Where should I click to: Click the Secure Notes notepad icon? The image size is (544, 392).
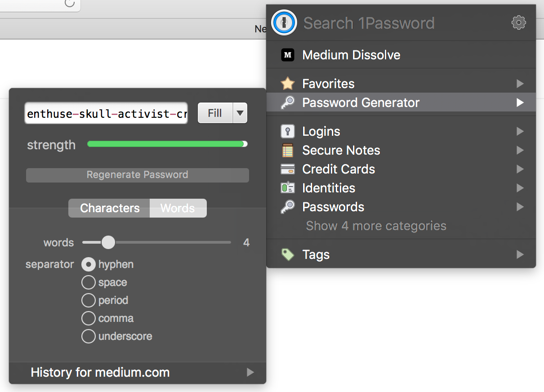click(x=288, y=150)
